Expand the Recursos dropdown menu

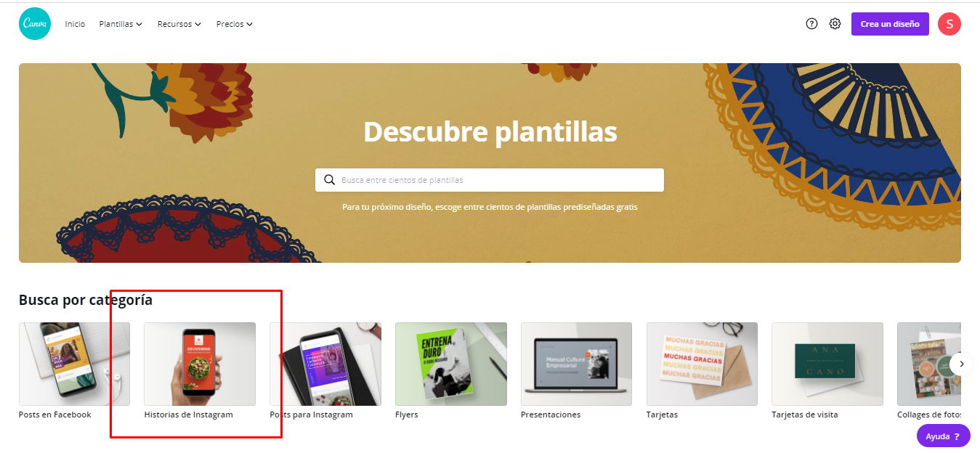tap(179, 24)
